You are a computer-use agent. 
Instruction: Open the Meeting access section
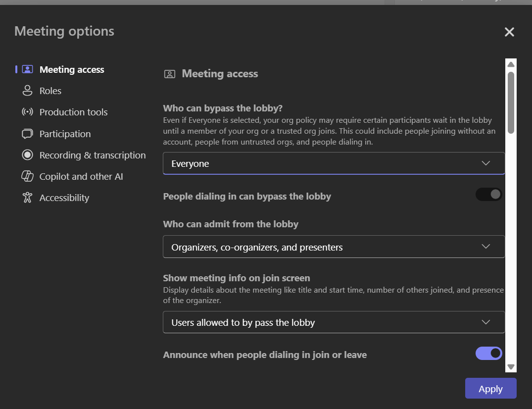(x=72, y=69)
